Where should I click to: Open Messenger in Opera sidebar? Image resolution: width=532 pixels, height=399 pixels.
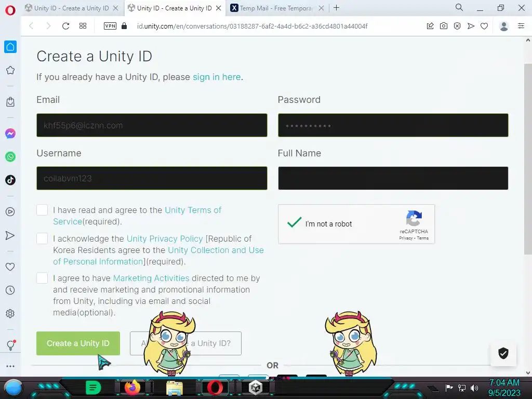click(10, 134)
